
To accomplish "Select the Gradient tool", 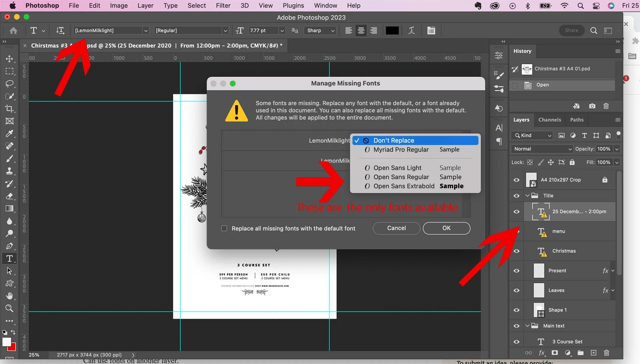I will pyautogui.click(x=10, y=208).
